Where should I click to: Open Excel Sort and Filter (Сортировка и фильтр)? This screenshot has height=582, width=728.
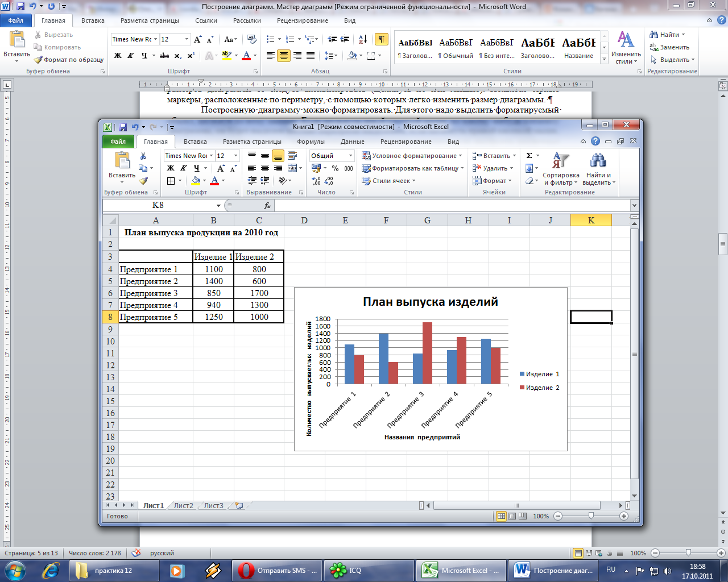[x=561, y=169]
